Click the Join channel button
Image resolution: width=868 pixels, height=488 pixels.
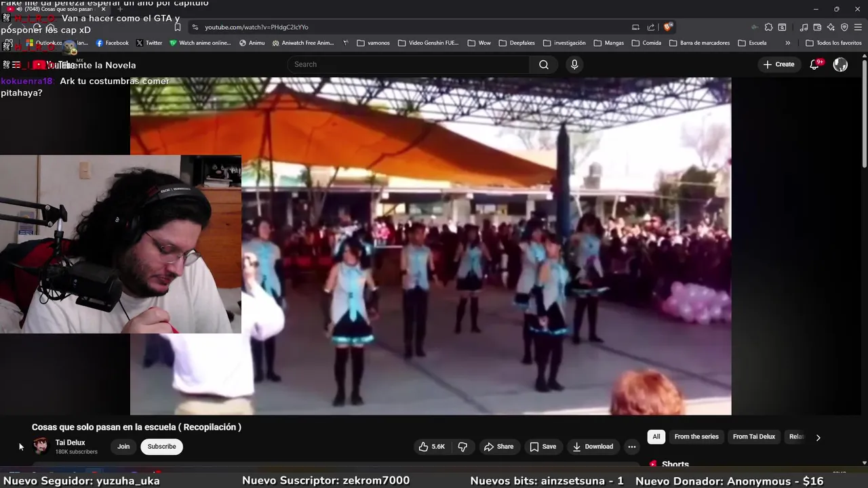pyautogui.click(x=123, y=447)
